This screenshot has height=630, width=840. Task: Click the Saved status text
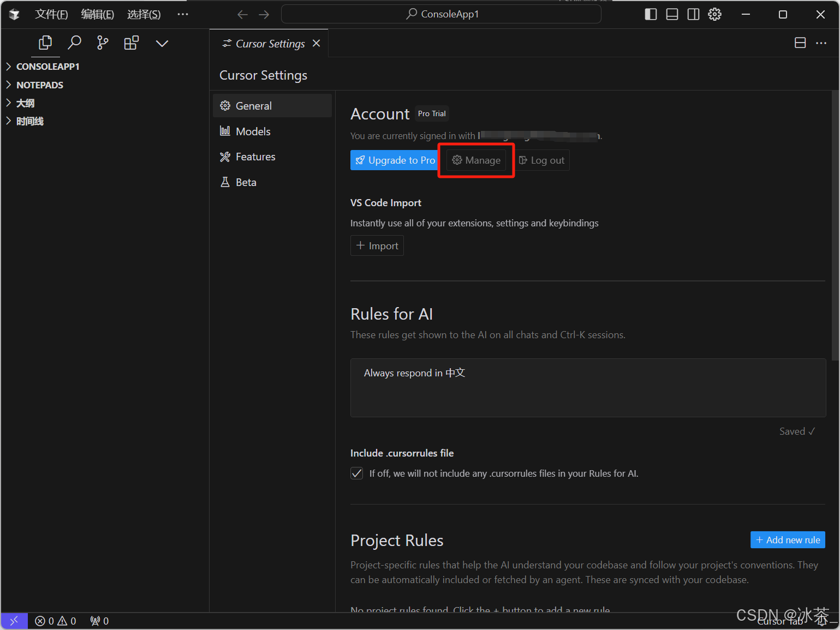point(797,431)
